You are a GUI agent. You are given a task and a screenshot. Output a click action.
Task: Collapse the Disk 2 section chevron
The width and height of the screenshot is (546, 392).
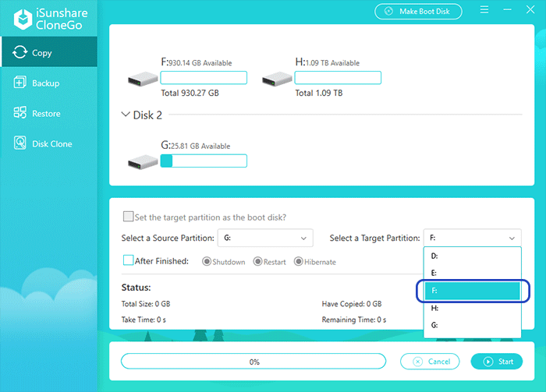[126, 114]
